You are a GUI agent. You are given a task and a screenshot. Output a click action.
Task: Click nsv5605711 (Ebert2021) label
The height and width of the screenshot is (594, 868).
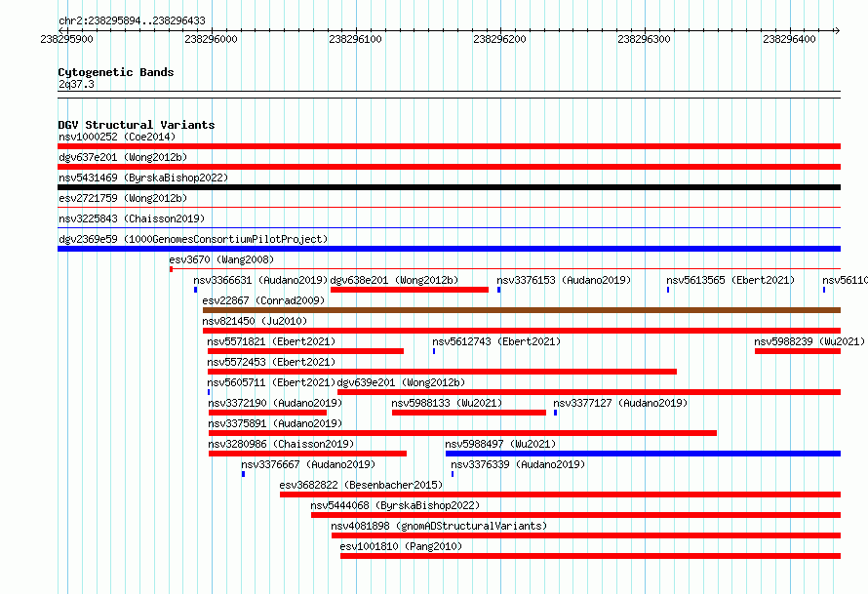271,382
